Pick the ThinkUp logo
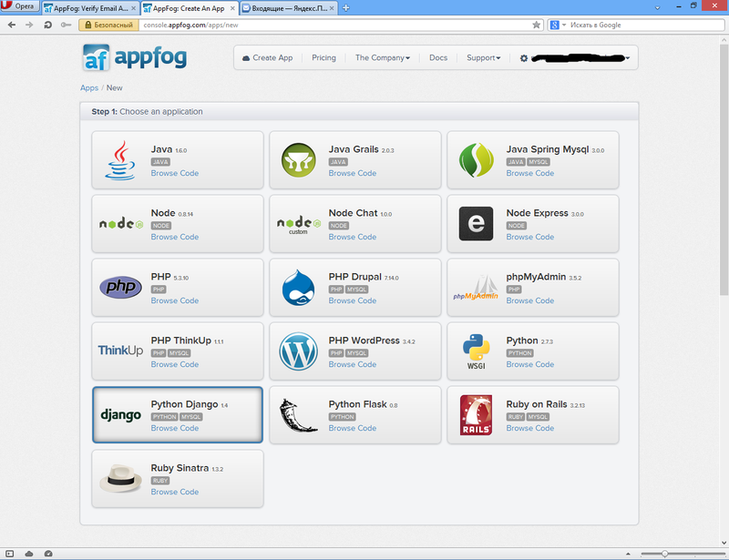The height and width of the screenshot is (560, 729). (120, 351)
